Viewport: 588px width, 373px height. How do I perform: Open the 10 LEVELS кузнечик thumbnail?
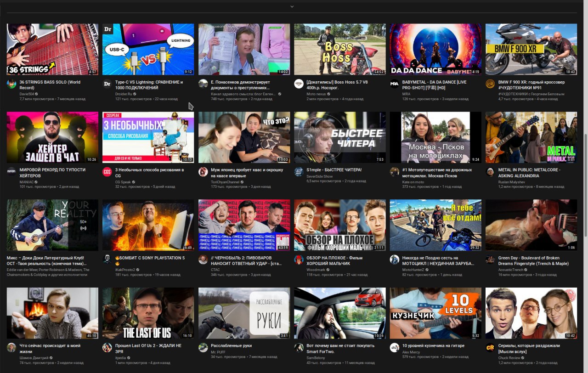coord(435,313)
